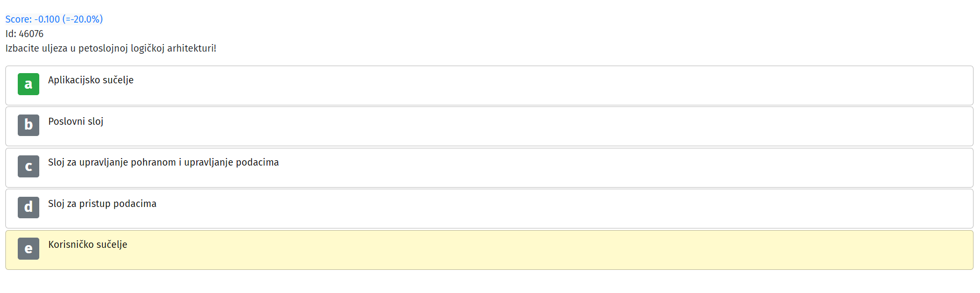Click empty space in 'Sloj za pristup podacima' row
This screenshot has width=980, height=293.
pos(538,209)
